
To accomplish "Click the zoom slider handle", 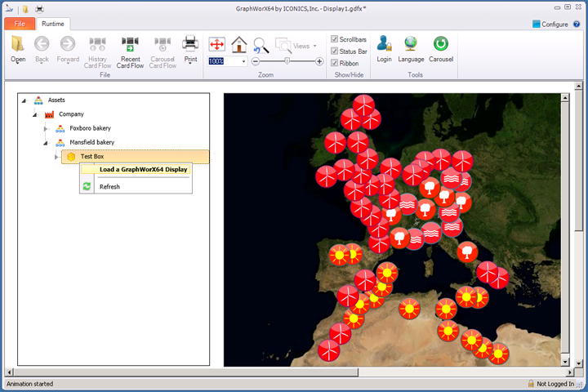I will point(287,60).
